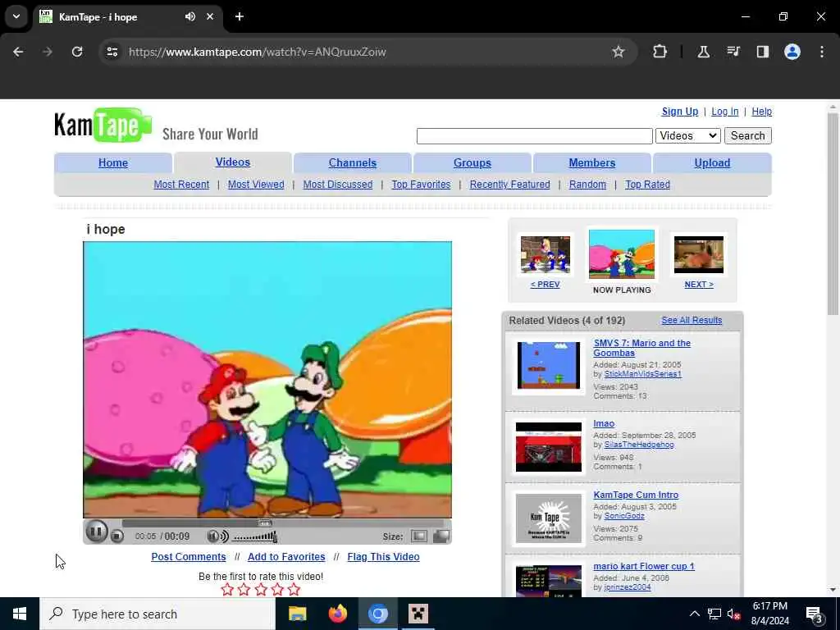Image resolution: width=840 pixels, height=630 pixels.
Task: Switch to large video size
Action: coord(441,536)
